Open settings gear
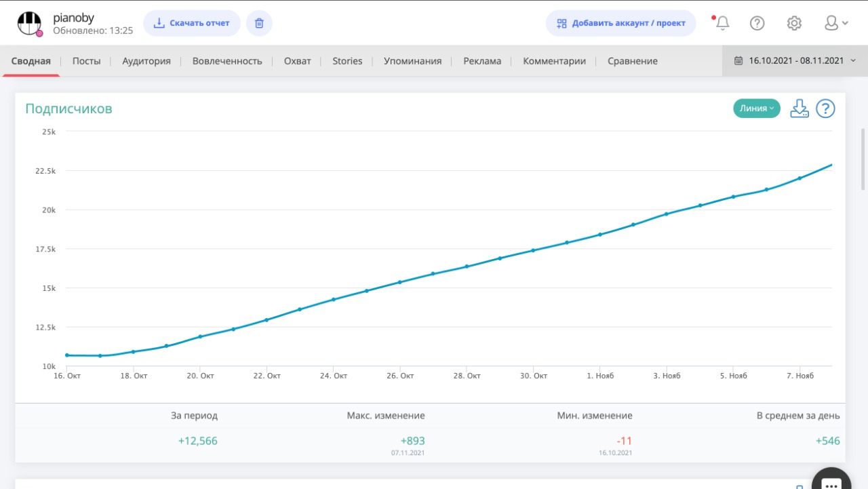Screen dimensions: 868x489 tap(794, 23)
